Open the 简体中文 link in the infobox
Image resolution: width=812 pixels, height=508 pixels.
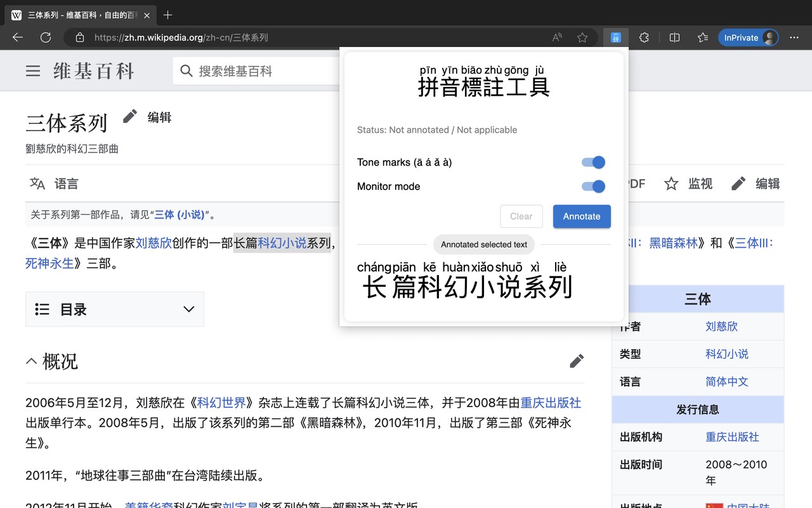(727, 382)
